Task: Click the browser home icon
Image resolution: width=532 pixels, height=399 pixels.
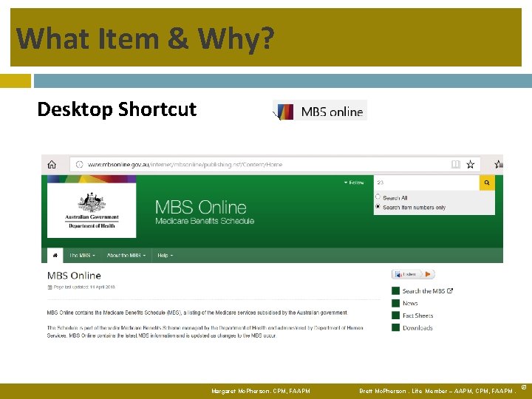Action: pyautogui.click(x=52, y=165)
